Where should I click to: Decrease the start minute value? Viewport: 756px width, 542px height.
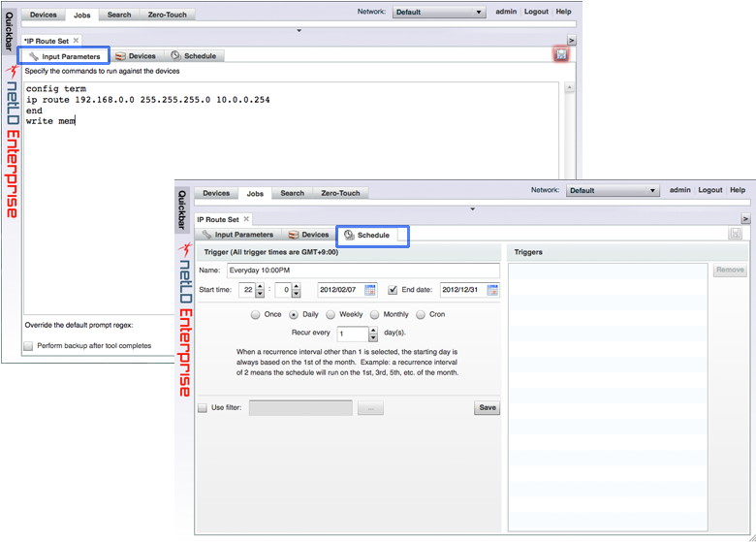(296, 294)
